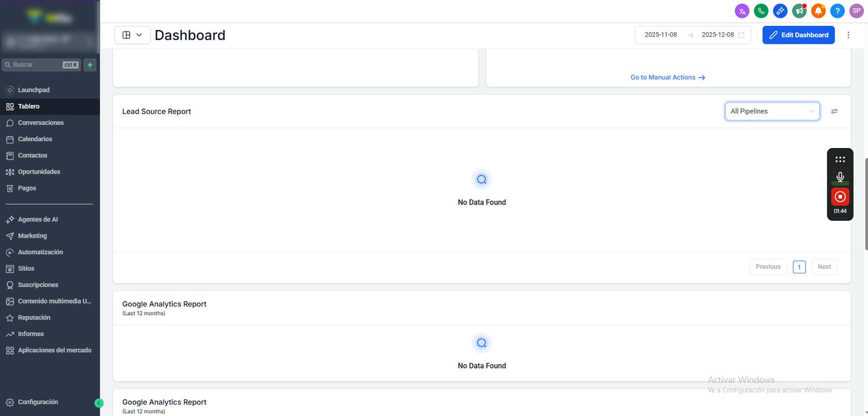Screen dimensions: 868x416
Task: Open Conversaciones in the sidebar
Action: click(50, 123)
